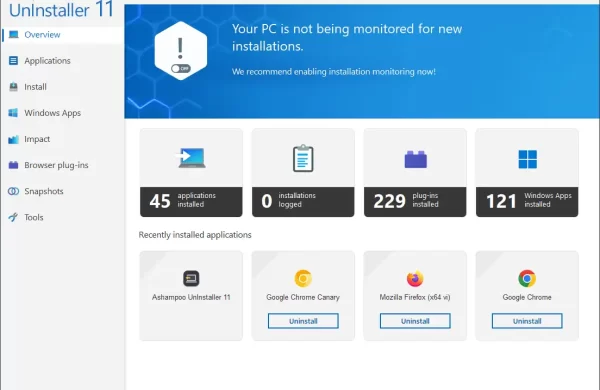Screen dimensions: 600x390
Task: Open the Snapshots section
Action: tap(62, 191)
